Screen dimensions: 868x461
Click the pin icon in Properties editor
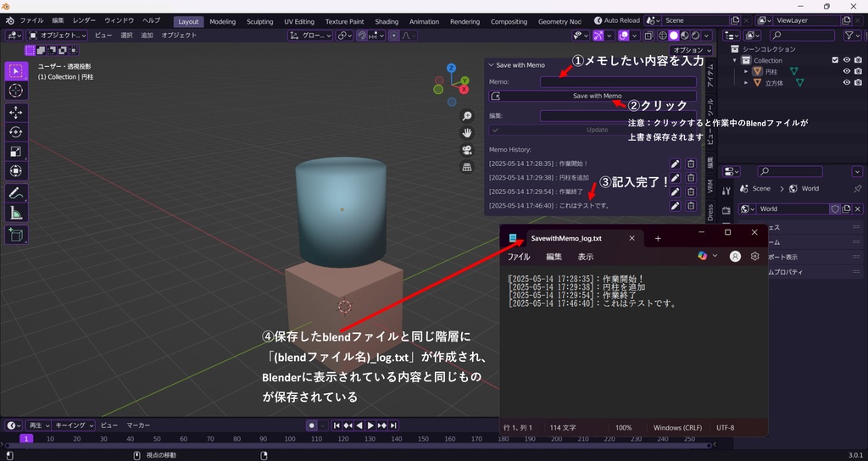pyautogui.click(x=858, y=189)
